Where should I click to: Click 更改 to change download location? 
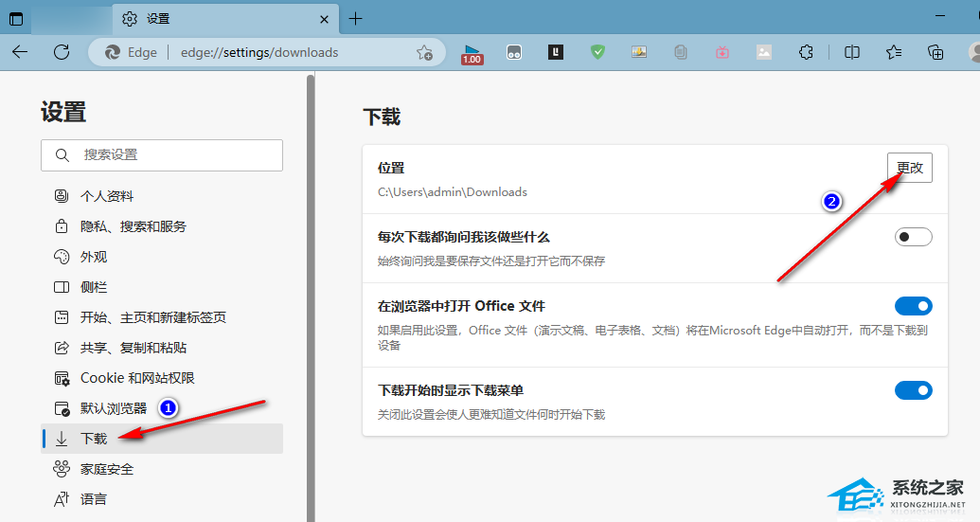909,168
